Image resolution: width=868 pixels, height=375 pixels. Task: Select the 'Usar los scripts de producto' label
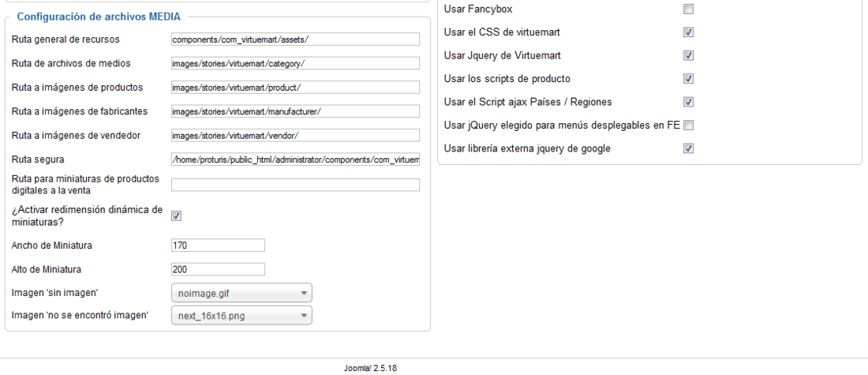[x=507, y=79]
